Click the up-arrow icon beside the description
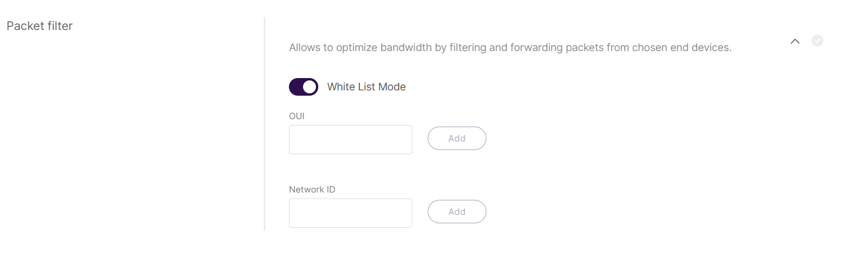Viewport: 868px width, 270px height. pos(795,41)
